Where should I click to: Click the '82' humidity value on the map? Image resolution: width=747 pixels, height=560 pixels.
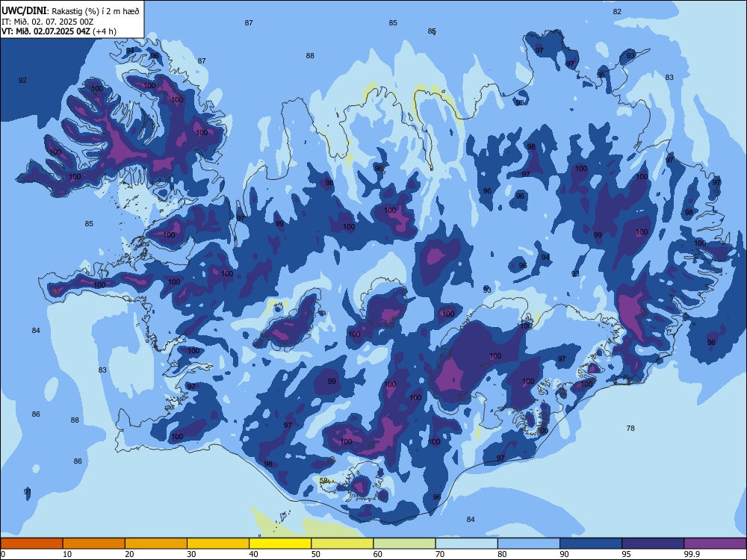tap(617, 11)
